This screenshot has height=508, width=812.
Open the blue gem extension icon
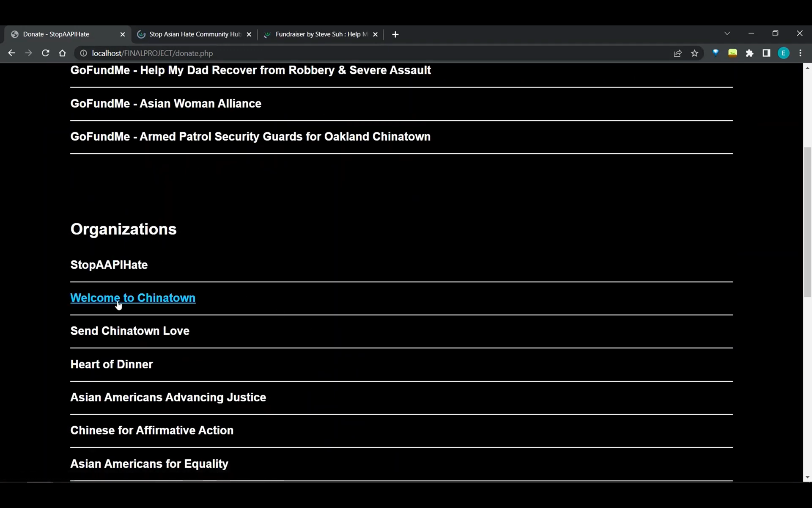pyautogui.click(x=716, y=53)
